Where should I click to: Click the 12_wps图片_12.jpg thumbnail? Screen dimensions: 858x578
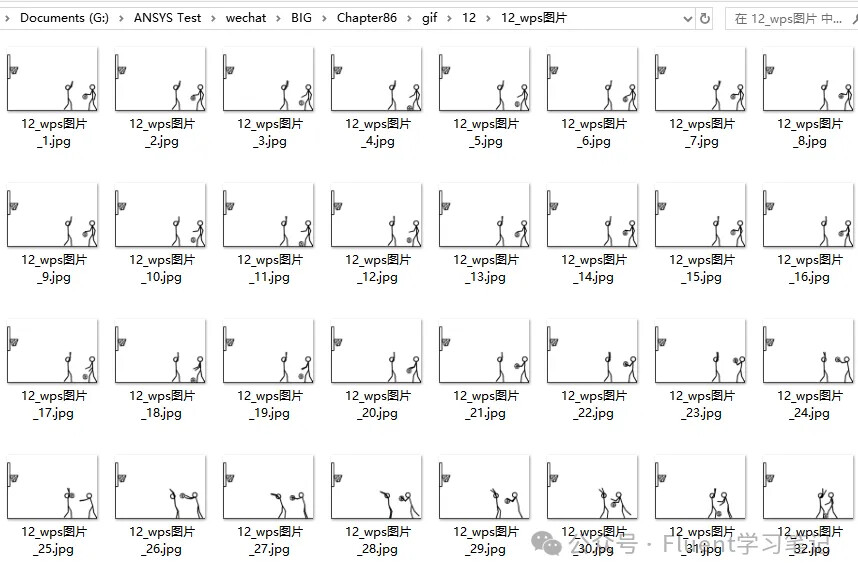coord(377,218)
